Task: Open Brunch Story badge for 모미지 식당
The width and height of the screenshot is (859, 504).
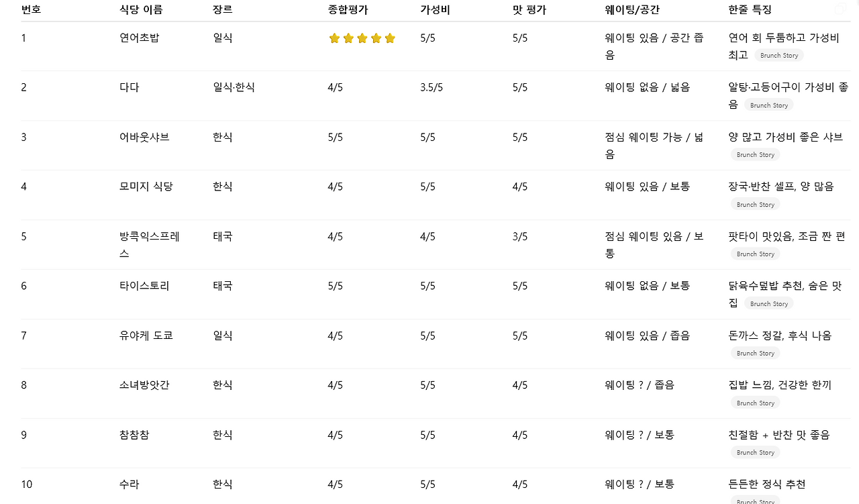Action: (755, 205)
